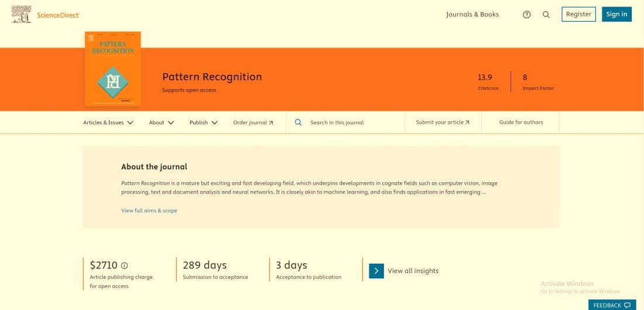Click the View all insights arrow button

tap(376, 271)
